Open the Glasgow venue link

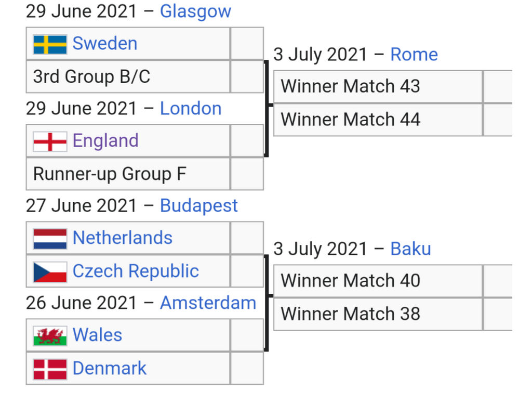[x=195, y=11]
